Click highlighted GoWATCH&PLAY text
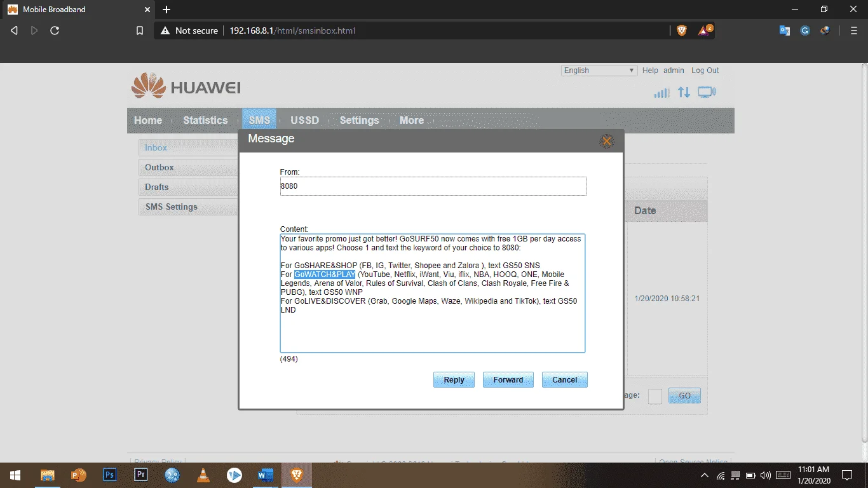 tap(325, 274)
